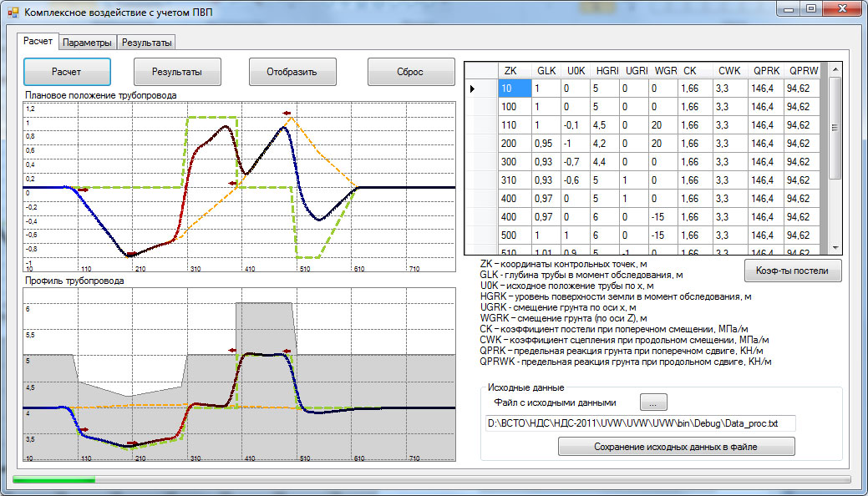
Task: Click the application icon in the title bar
Action: coord(13,12)
